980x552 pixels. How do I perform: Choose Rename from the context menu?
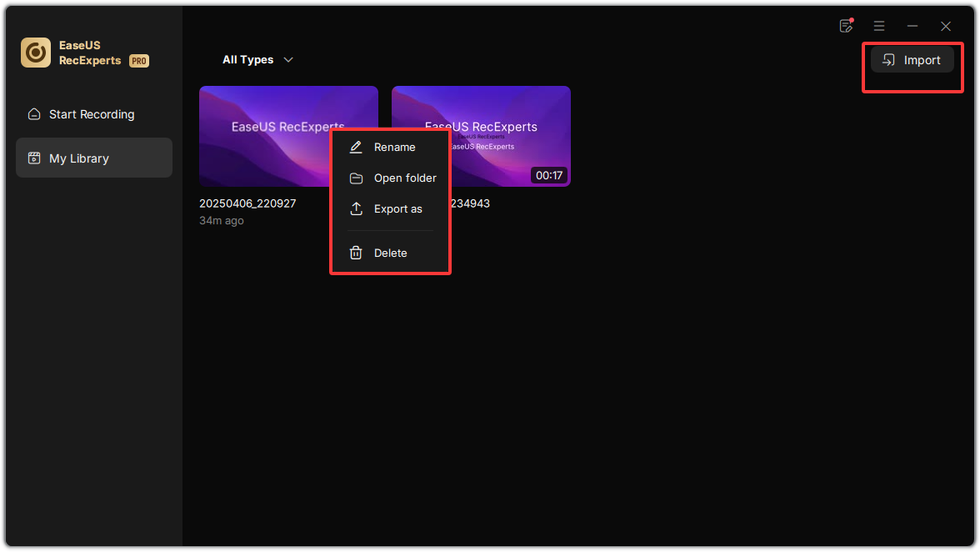pos(391,147)
